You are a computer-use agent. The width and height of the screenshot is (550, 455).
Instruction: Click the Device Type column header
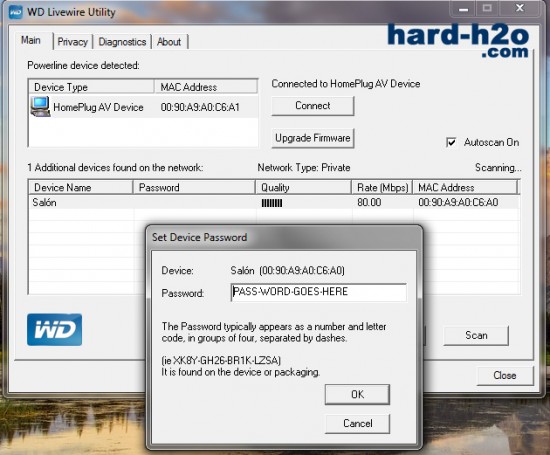pyautogui.click(x=92, y=87)
